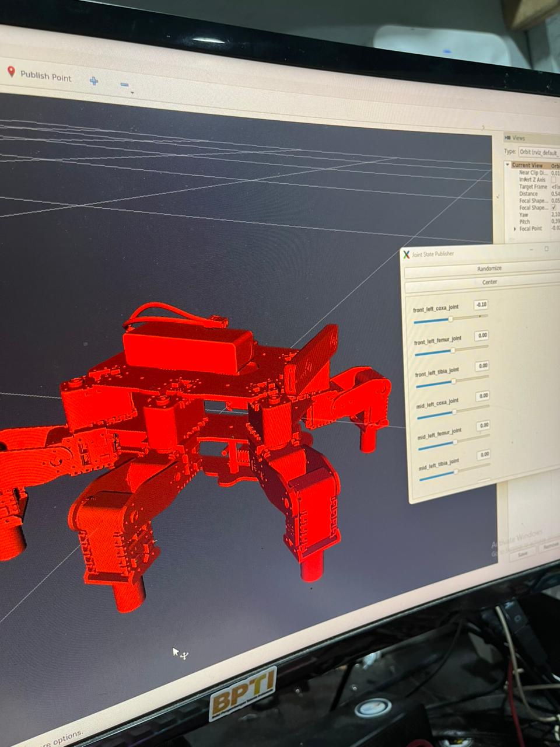Collapse the Current View tree node
Image resolution: width=560 pixels, height=747 pixels.
508,165
